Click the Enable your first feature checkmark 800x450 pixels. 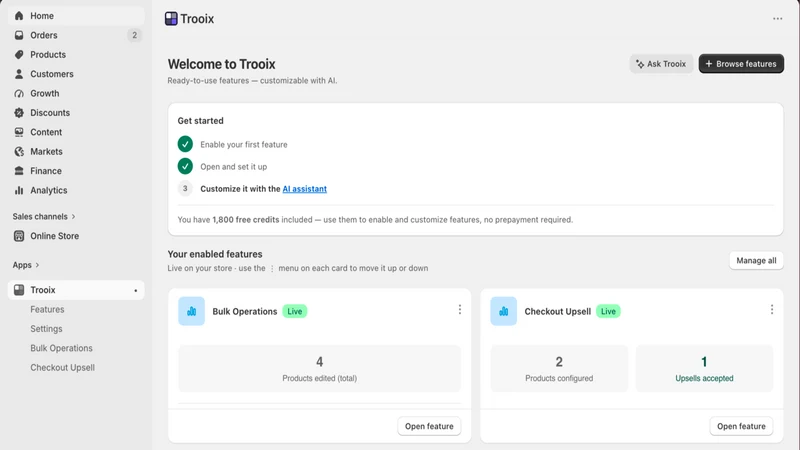pyautogui.click(x=185, y=144)
